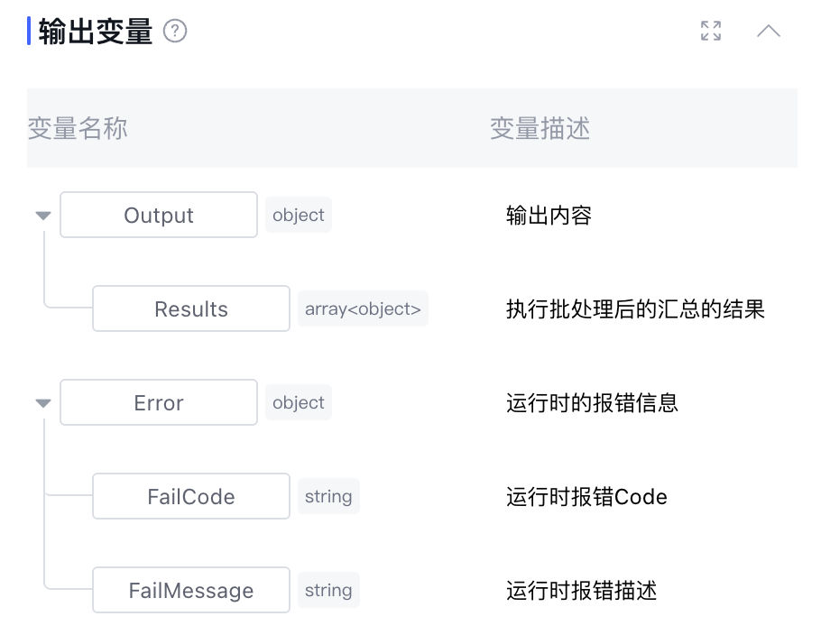Click the Error variable name field
821x644 pixels.
coord(159,403)
